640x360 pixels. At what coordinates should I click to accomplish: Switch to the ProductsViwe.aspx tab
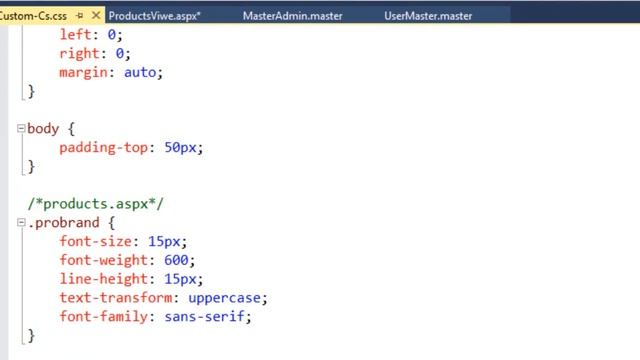[154, 16]
